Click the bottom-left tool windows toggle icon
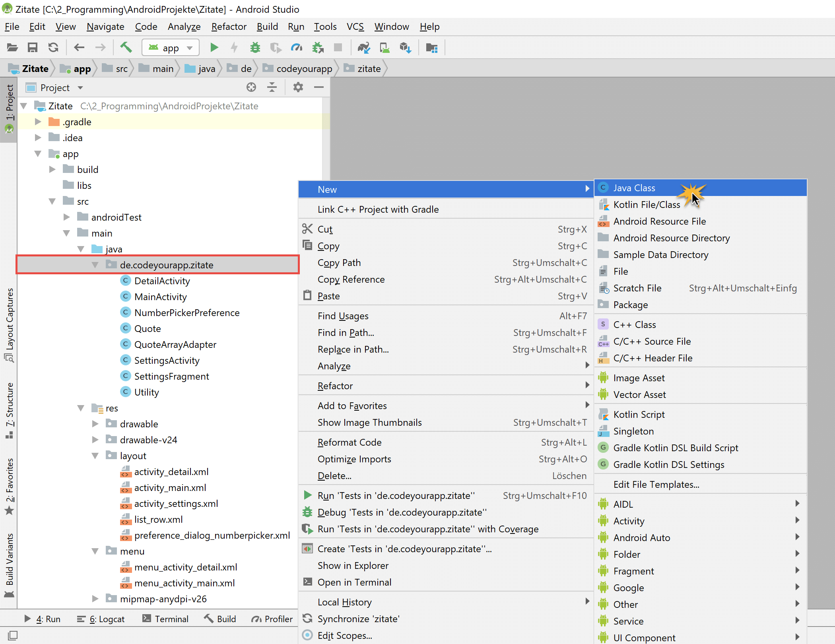 pos(13,635)
